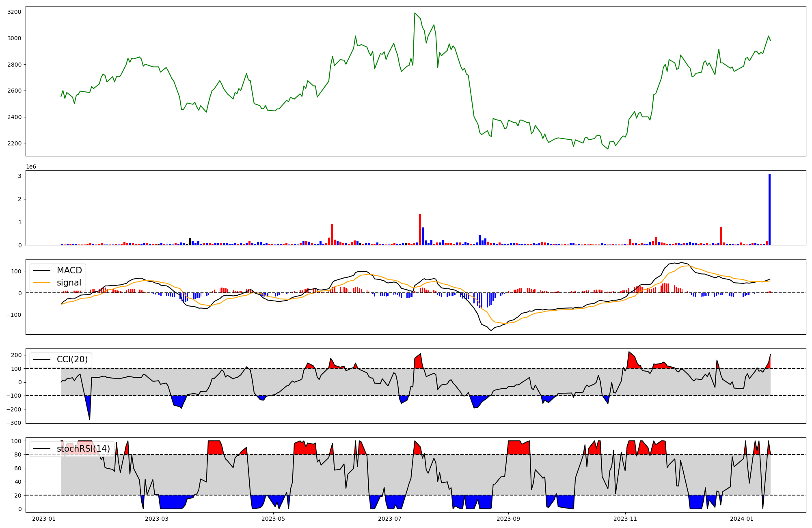Click the 2200 price axis label
Image resolution: width=812 pixels, height=528 pixels.
point(14,143)
